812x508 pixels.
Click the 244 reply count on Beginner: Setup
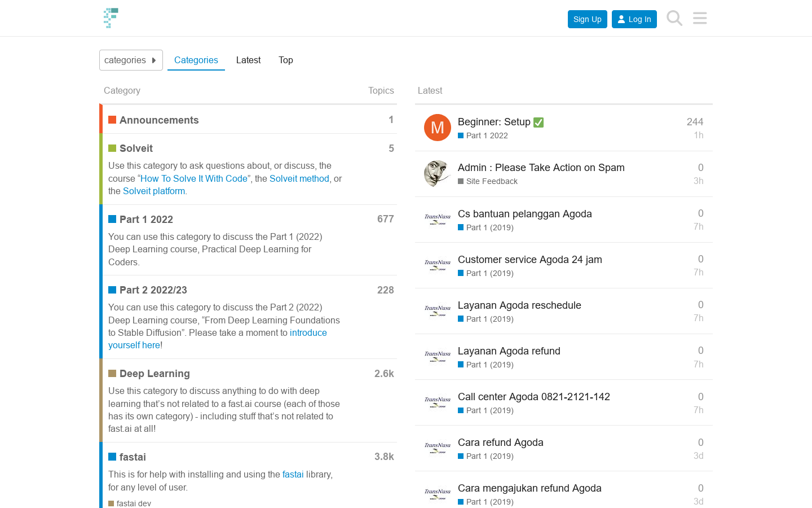695,122
